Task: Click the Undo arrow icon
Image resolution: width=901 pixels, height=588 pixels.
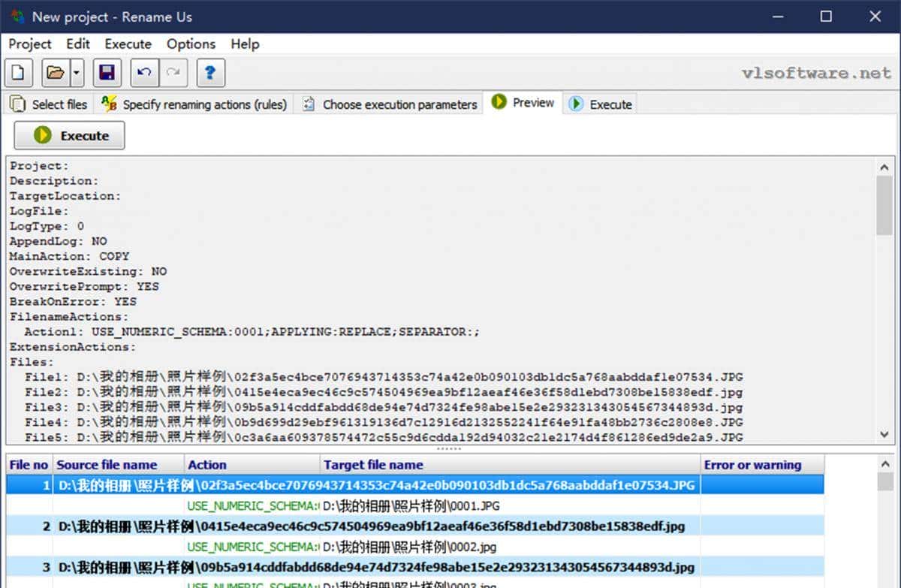Action: click(144, 73)
